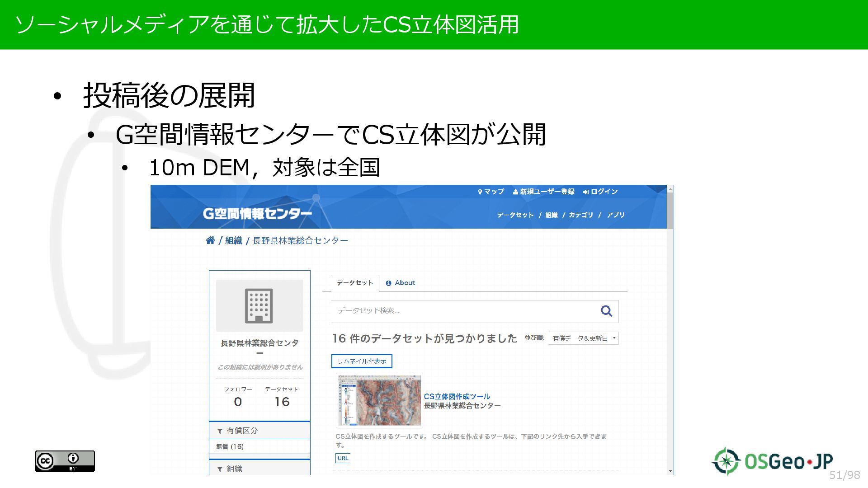The height and width of the screenshot is (488, 868).
Task: Click the OSGeo.JP logo
Action: coord(772,461)
